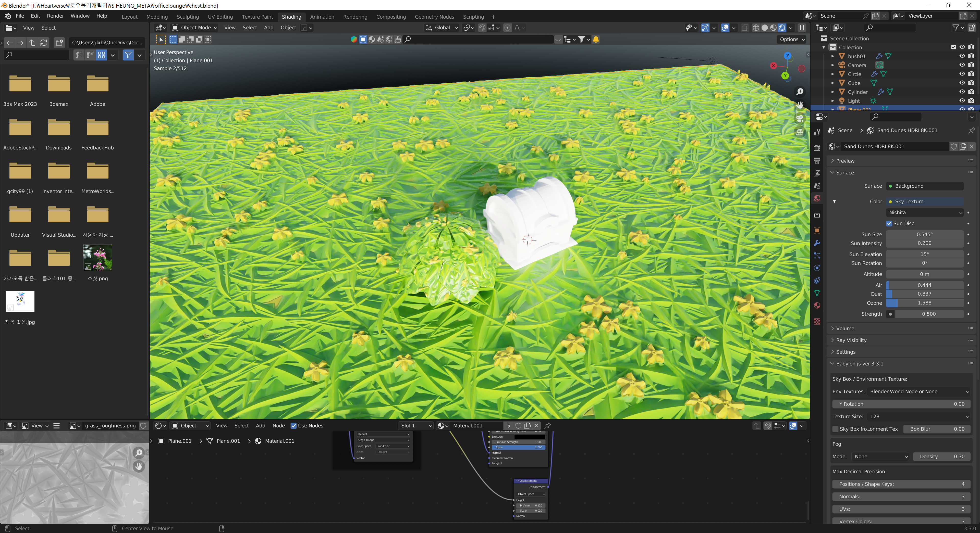Switch to rendered viewport shading icon
980x533 pixels.
[x=782, y=28]
